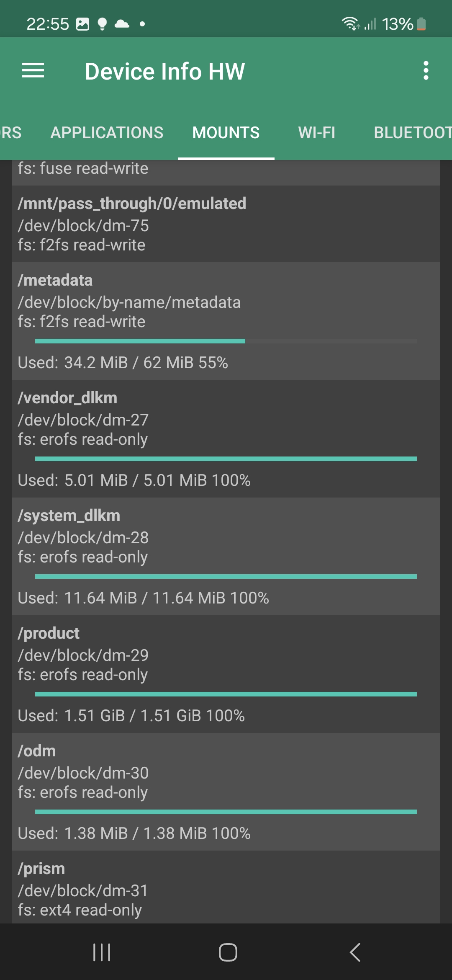This screenshot has width=452, height=980.
Task: Tap the /mnt/pass_through/0/emulated mount entry
Action: pos(226,224)
